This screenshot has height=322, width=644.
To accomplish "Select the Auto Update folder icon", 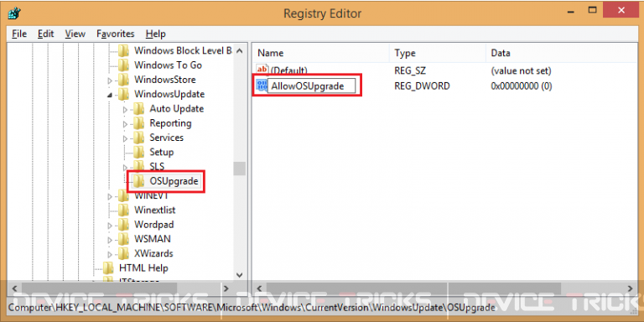I will tap(139, 108).
